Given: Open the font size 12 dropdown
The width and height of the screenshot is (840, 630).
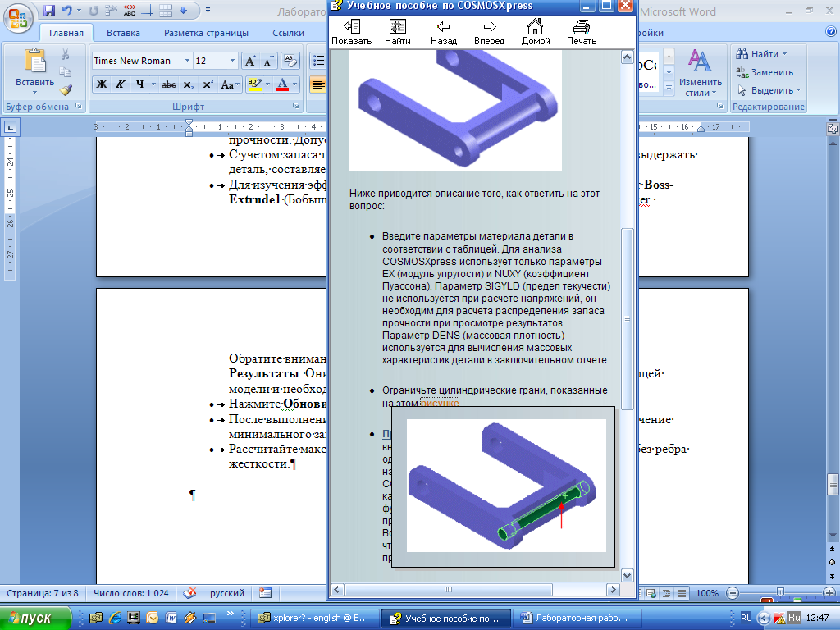Looking at the screenshot, I should click(232, 61).
